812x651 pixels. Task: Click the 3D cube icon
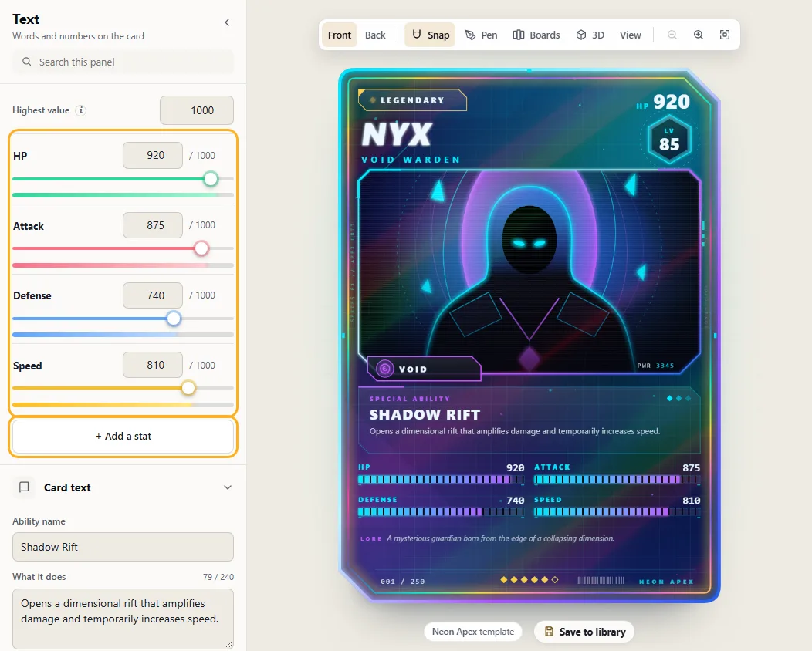click(x=581, y=35)
